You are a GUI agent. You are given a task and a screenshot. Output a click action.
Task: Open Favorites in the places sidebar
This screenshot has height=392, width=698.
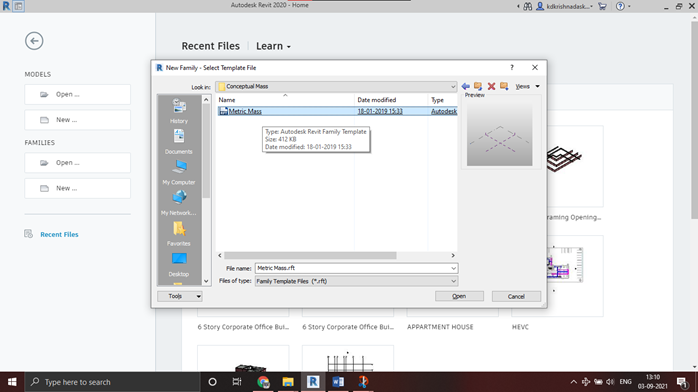(179, 234)
